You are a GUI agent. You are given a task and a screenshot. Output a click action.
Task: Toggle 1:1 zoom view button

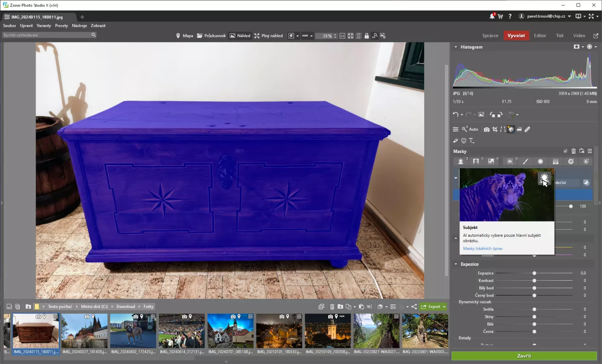[x=342, y=36]
